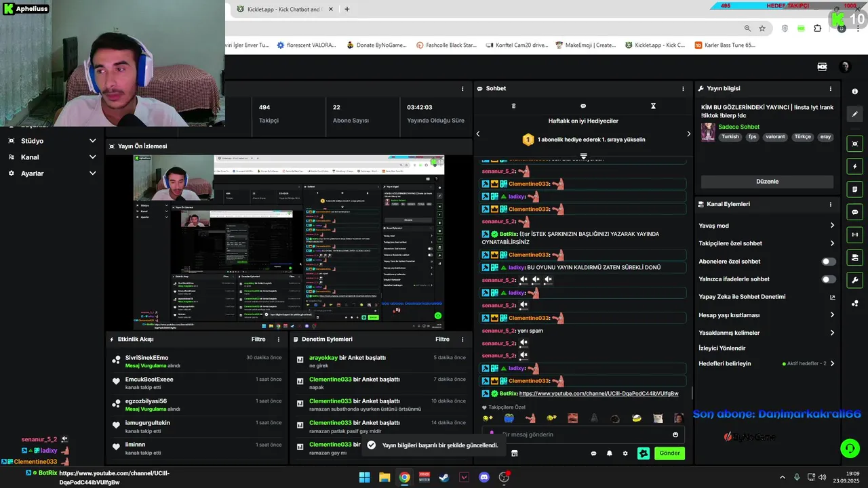
Task: Click the chat panel scrollbar
Action: (x=692, y=392)
